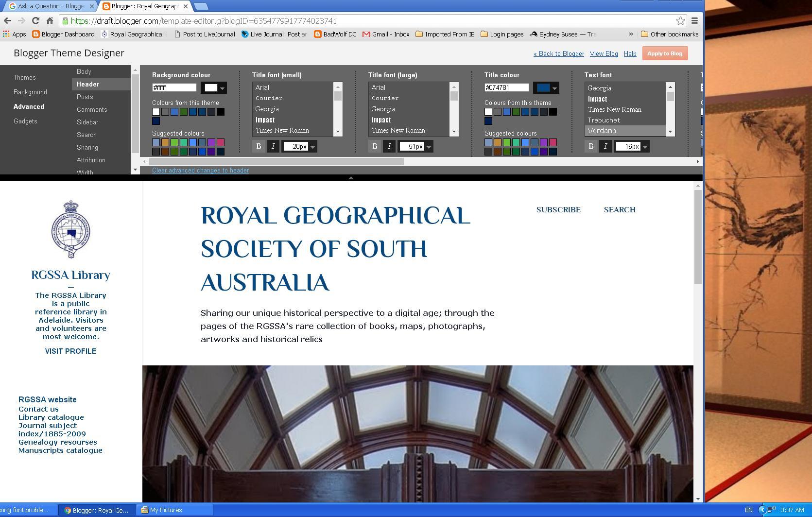Click the green padlock in the address bar
The height and width of the screenshot is (517, 812).
coord(65,21)
